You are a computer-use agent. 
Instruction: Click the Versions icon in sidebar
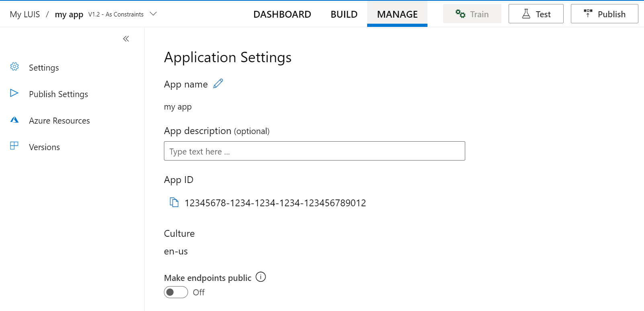[x=14, y=146]
